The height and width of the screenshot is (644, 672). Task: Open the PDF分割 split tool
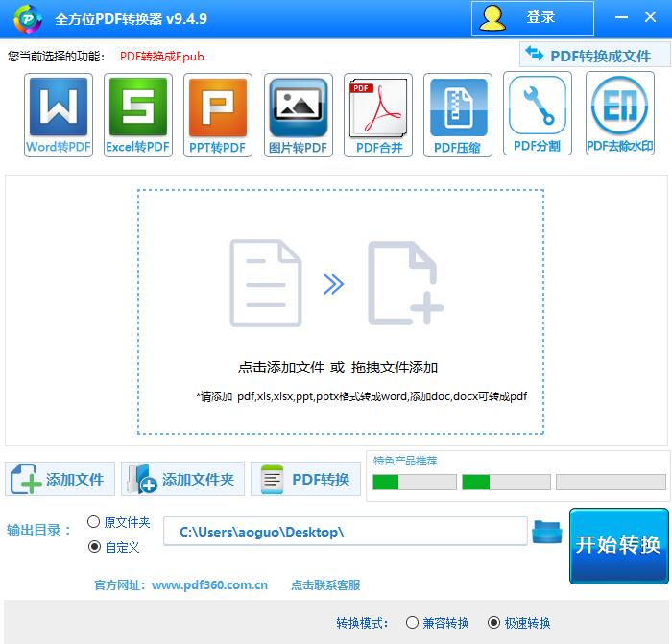(538, 113)
